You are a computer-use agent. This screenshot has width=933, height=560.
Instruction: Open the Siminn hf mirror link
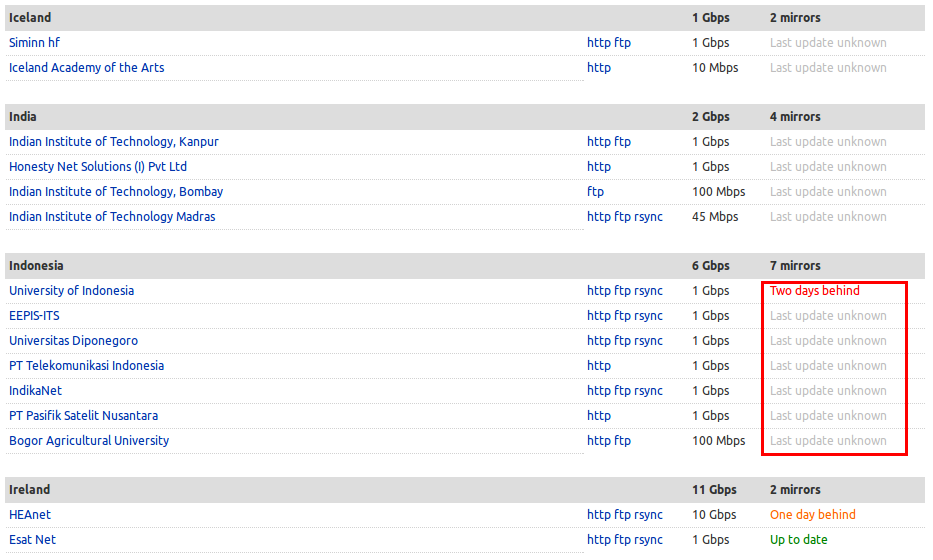[35, 43]
